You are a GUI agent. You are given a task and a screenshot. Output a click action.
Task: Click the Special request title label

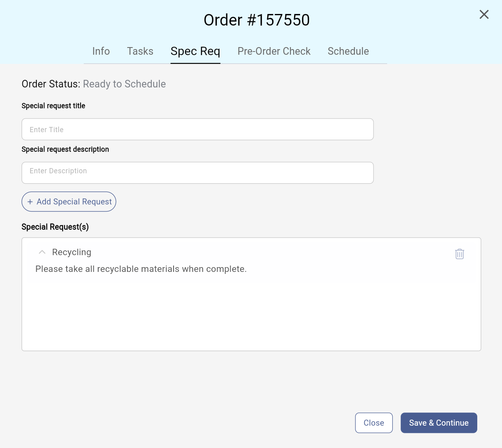click(53, 106)
